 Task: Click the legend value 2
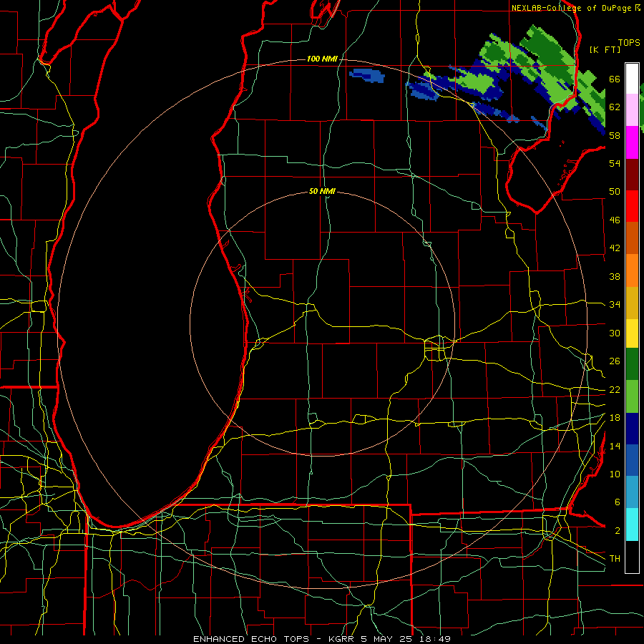coord(617,531)
